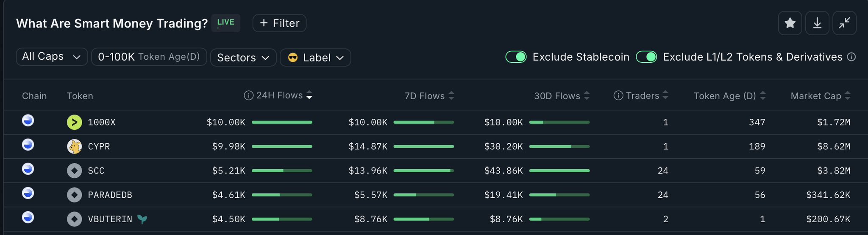The image size is (868, 235).
Task: Click VBUTERIN sprout badge icon
Action: point(142,219)
